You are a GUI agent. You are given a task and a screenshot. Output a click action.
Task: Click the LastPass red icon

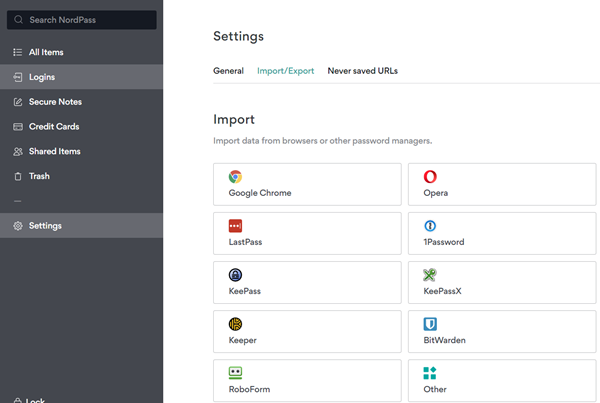236,226
